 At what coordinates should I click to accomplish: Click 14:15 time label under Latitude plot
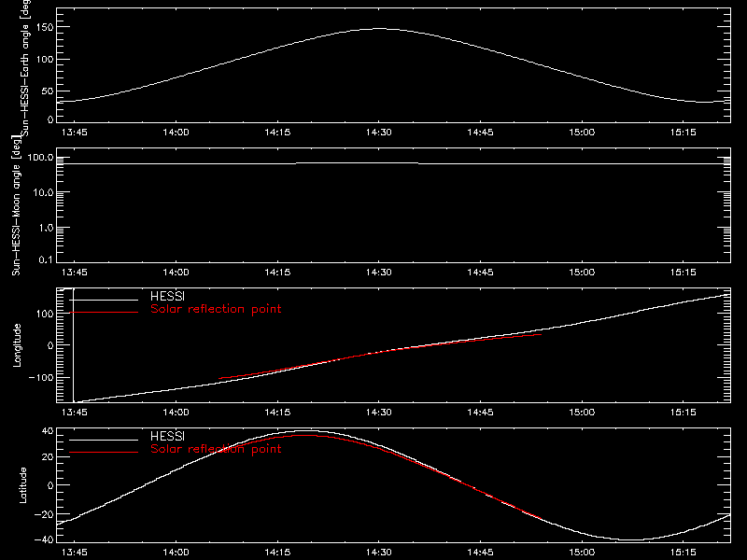point(277,553)
